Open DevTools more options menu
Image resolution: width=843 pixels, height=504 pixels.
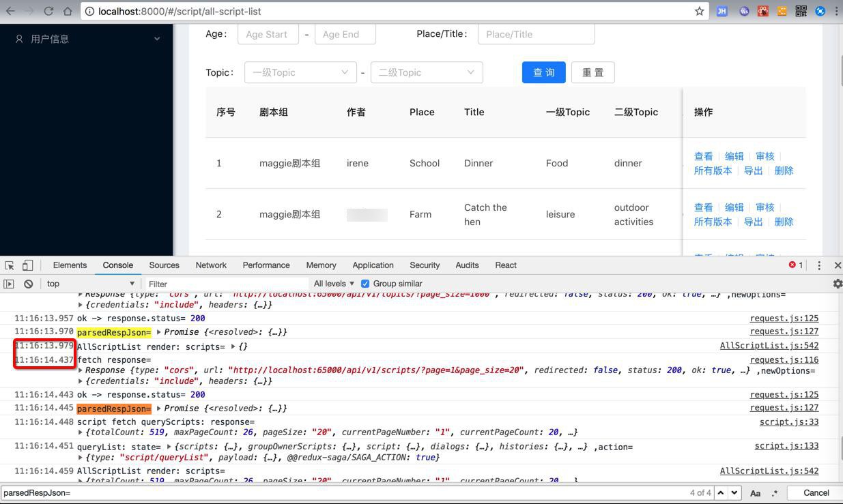819,265
